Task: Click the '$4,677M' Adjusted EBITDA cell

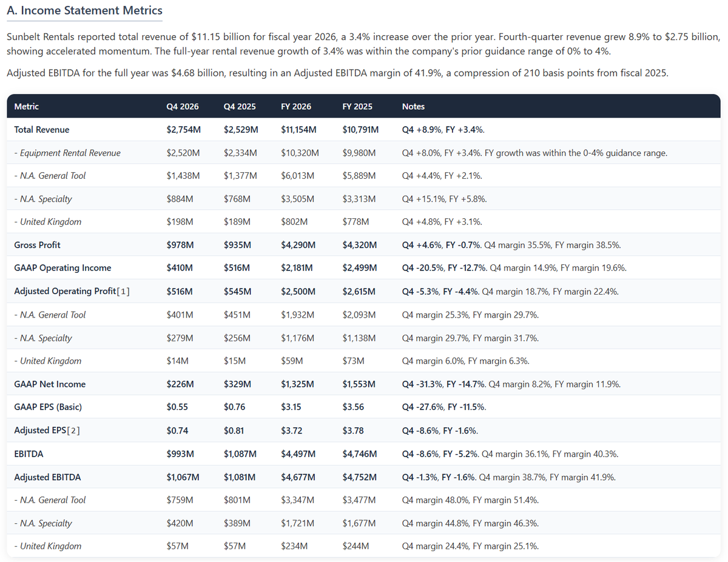Action: click(298, 477)
